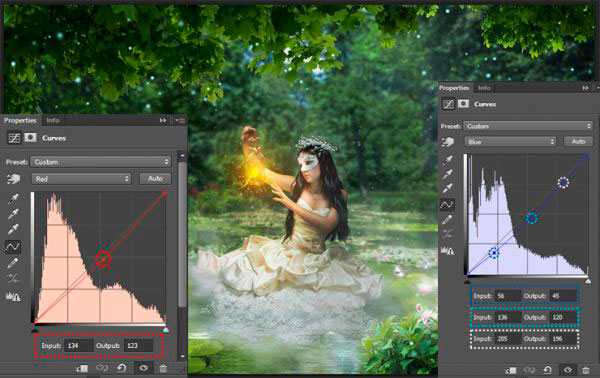Click the Input field showing 136
Screen dimensions: 600x378
point(508,318)
